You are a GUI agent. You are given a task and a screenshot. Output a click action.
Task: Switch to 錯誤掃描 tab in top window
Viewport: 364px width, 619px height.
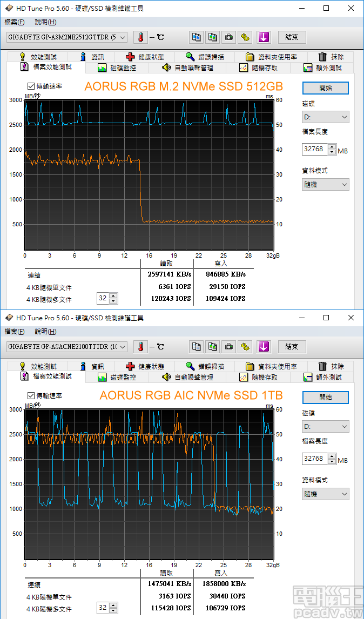pyautogui.click(x=205, y=57)
